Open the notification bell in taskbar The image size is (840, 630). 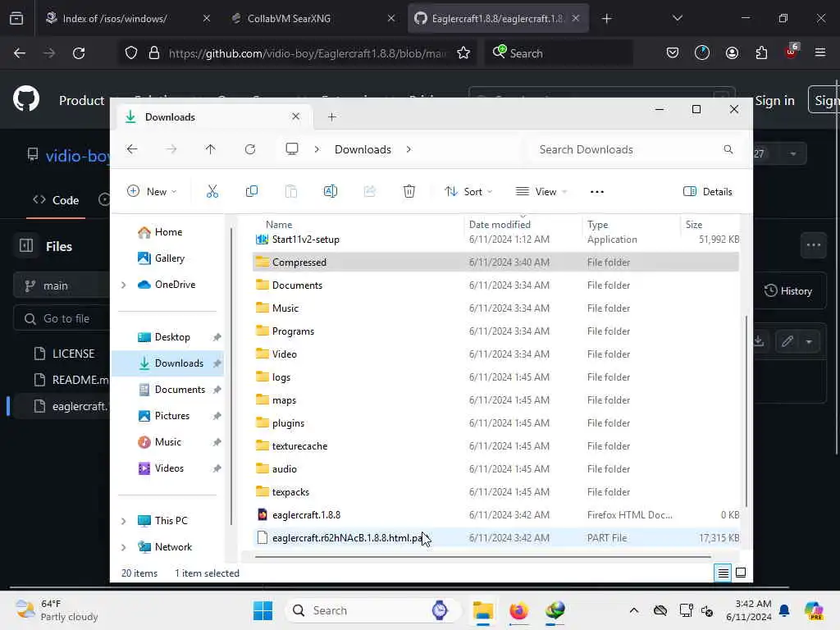click(x=784, y=610)
